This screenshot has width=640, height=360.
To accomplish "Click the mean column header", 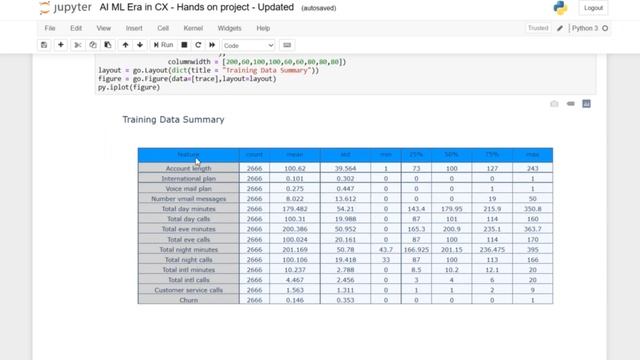I will (295, 155).
